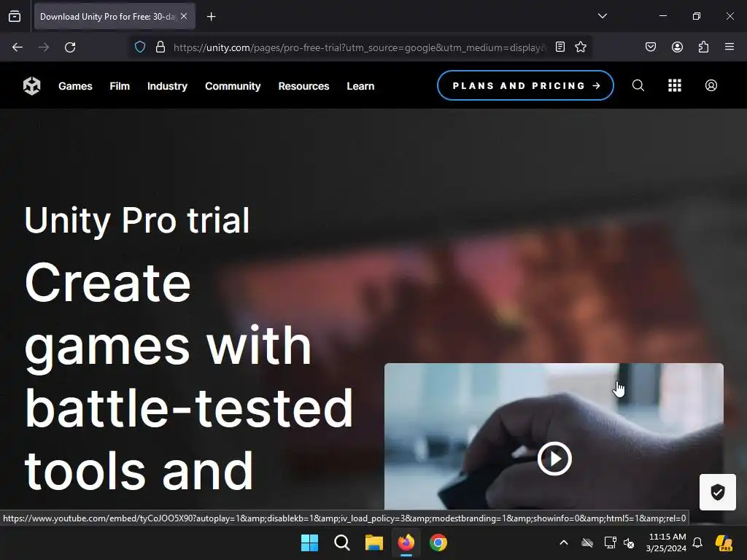The image size is (747, 560).
Task: Show site security padlock info
Action: [160, 47]
